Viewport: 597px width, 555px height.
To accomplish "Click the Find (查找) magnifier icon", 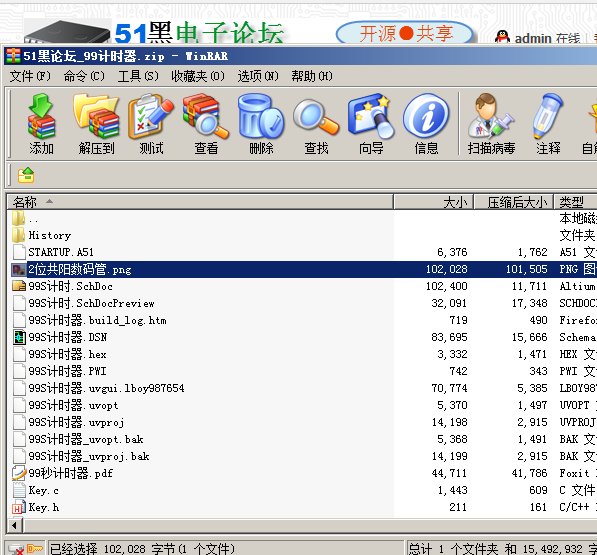I will click(316, 117).
